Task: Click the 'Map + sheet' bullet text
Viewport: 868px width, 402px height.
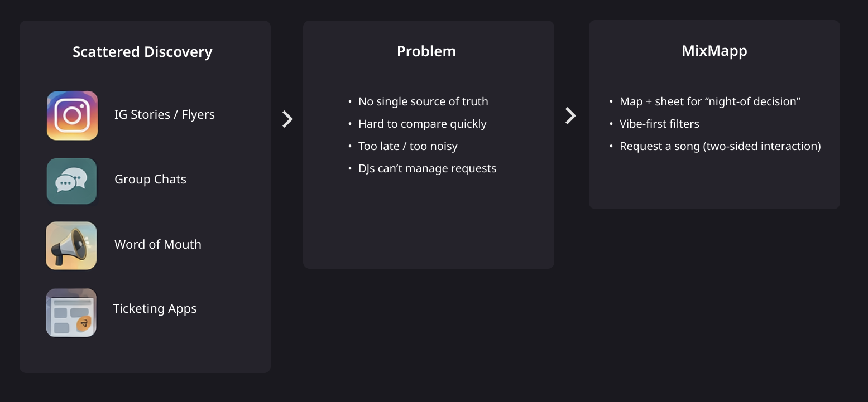Action: [710, 101]
